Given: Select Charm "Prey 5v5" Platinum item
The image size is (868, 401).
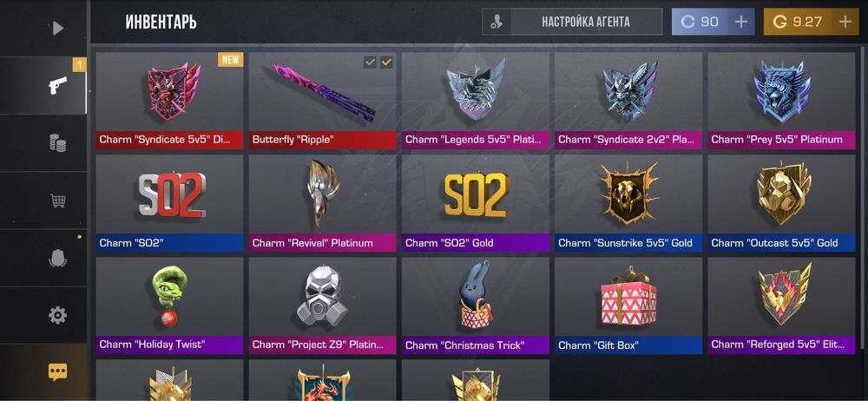Looking at the screenshot, I should pos(781,101).
